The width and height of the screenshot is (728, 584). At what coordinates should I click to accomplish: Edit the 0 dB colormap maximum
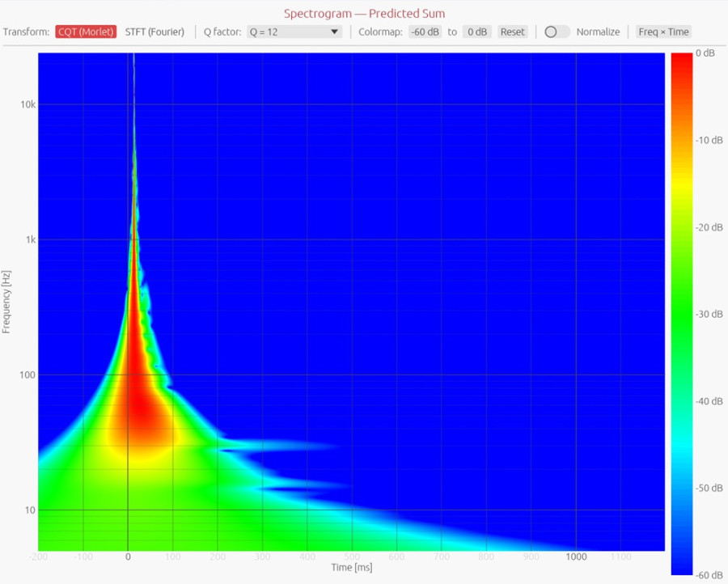tap(476, 32)
